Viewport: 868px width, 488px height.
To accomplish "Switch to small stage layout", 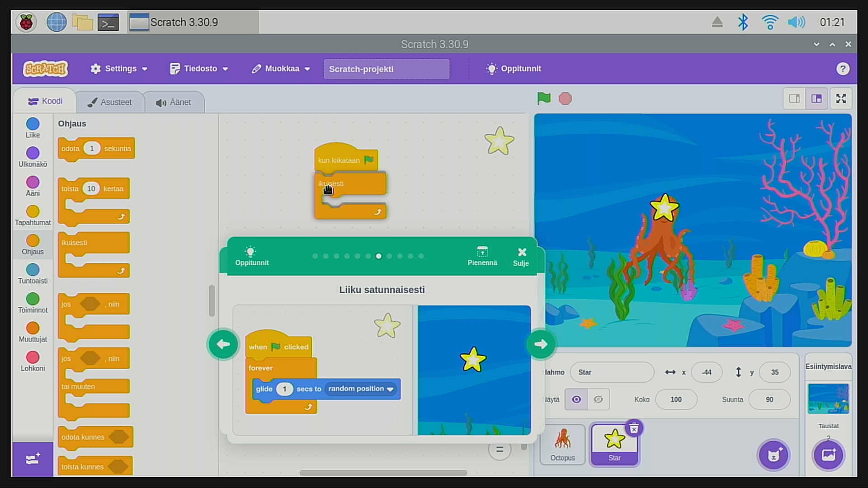I will (x=794, y=99).
